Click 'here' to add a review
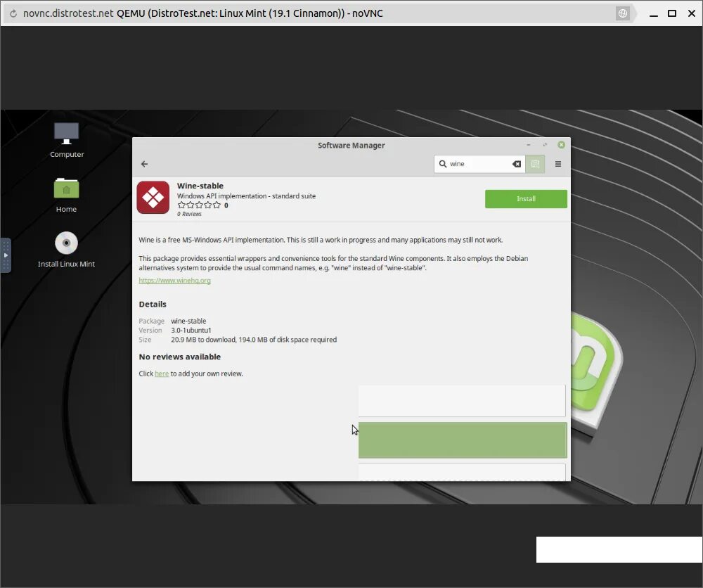Image resolution: width=703 pixels, height=588 pixels. 162,373
